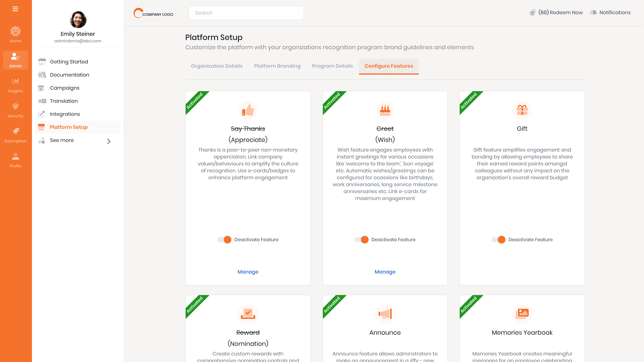Click the Announce card title
This screenshot has width=644, height=362.
click(x=385, y=332)
